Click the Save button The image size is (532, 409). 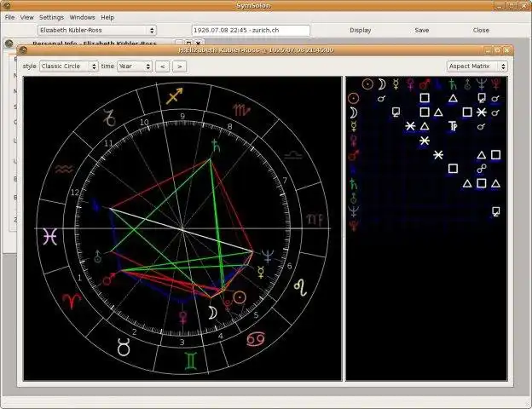422,30
